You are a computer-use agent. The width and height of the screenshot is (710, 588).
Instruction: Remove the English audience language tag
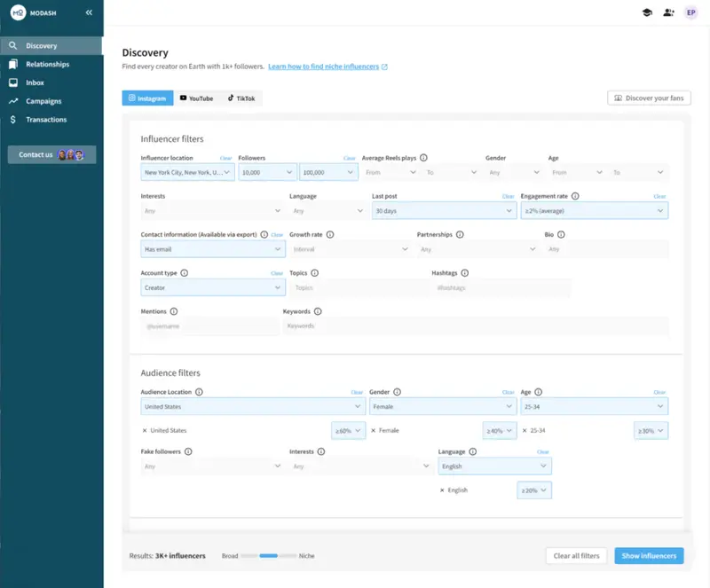442,490
